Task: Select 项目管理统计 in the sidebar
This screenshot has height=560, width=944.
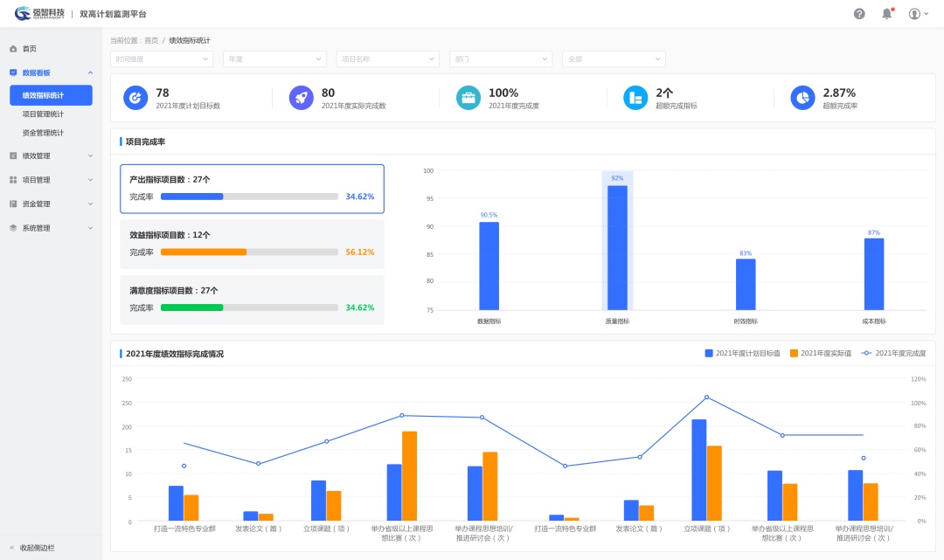Action: (43, 114)
